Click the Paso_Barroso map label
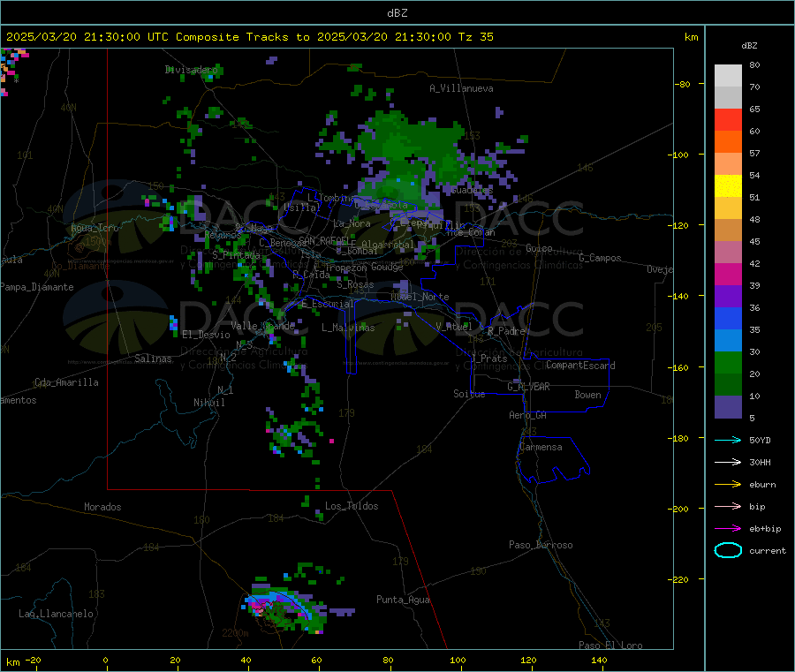This screenshot has height=672, width=795. tap(541, 545)
